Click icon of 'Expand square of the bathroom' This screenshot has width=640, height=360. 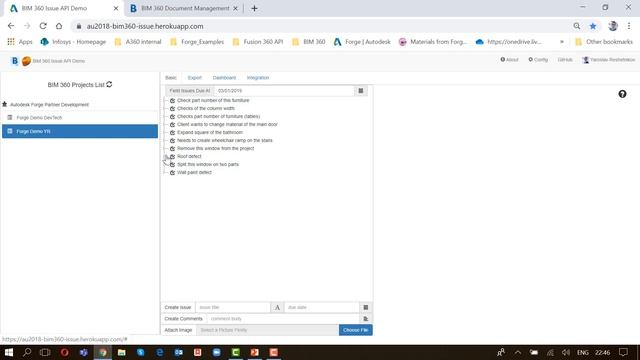tap(172, 132)
